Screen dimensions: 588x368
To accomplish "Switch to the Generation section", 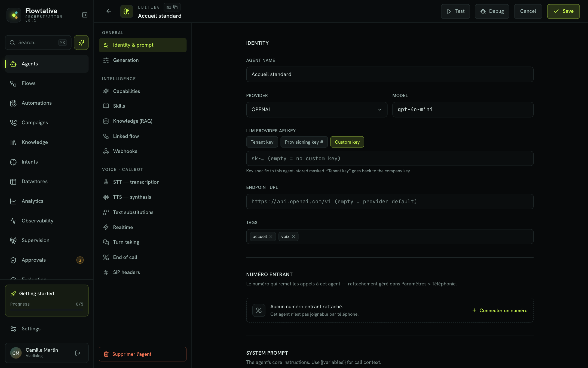I will point(143,60).
